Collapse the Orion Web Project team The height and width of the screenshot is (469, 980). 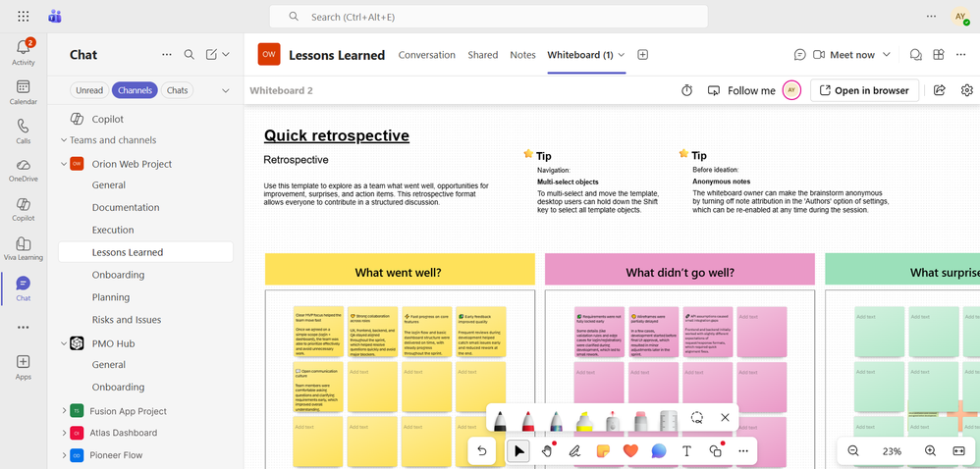point(64,164)
